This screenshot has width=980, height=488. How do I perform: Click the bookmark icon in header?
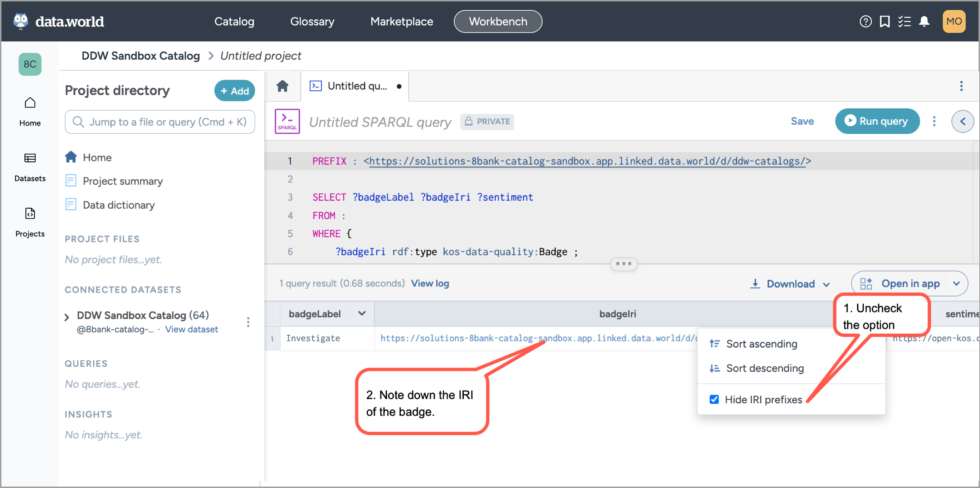click(885, 22)
